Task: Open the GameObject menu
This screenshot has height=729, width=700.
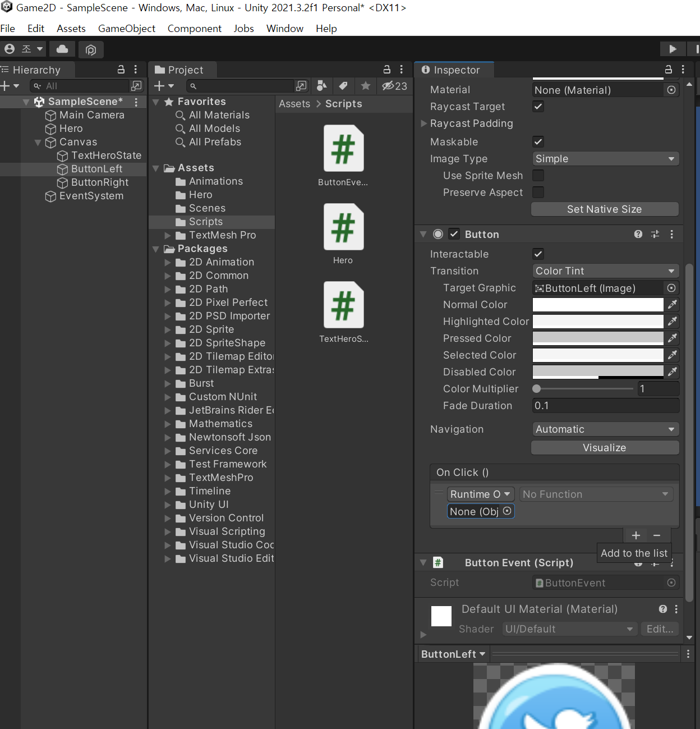Action: (127, 29)
